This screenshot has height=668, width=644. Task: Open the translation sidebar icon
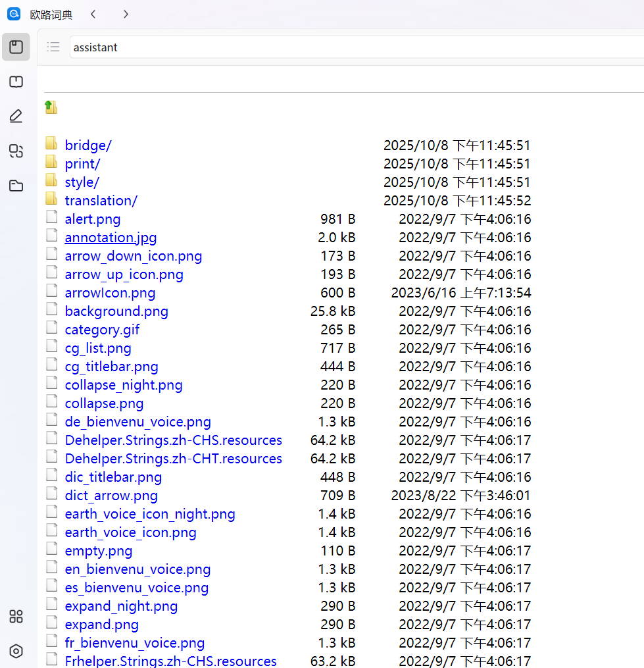click(16, 151)
